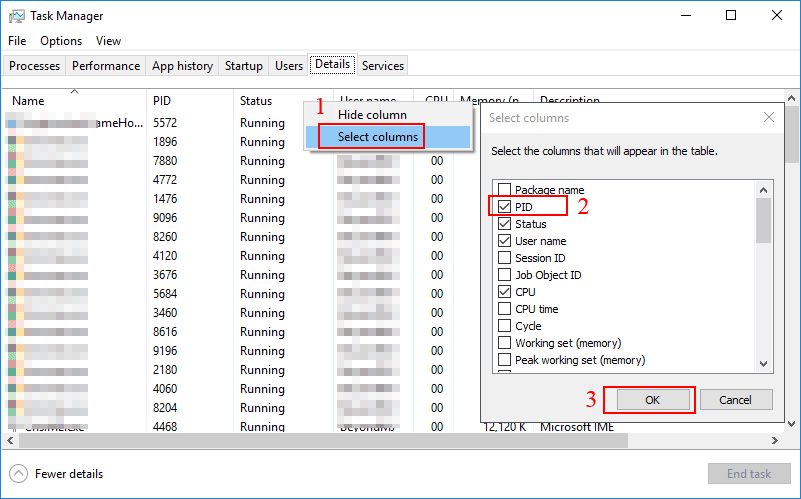Click Fewer details link

click(69, 474)
